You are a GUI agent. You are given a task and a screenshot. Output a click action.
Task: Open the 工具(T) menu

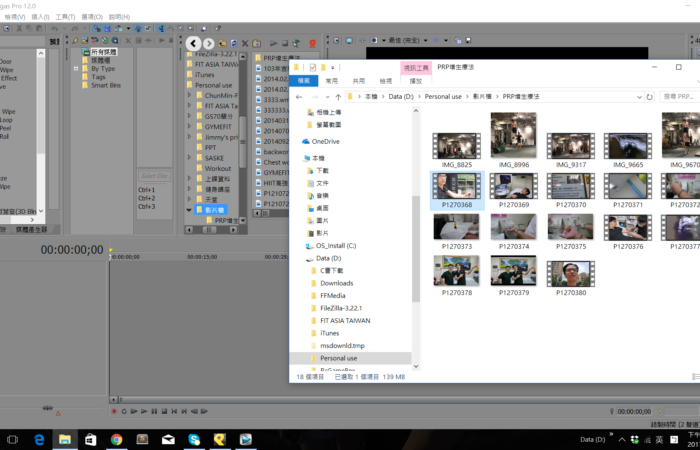point(65,17)
